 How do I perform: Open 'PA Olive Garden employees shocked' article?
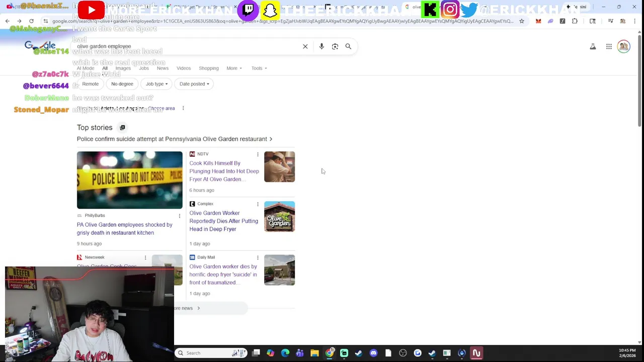[125, 229]
